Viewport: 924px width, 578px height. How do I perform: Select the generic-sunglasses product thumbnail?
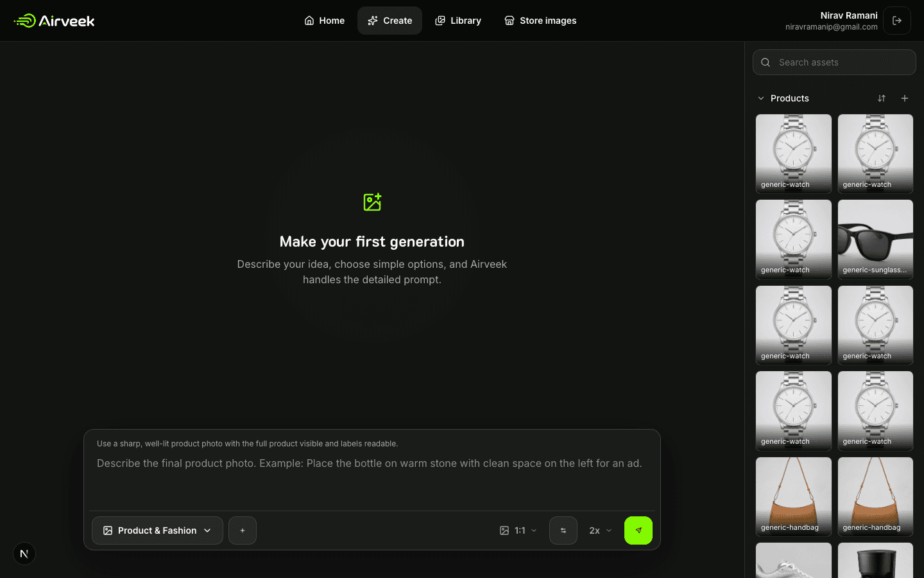(x=875, y=240)
